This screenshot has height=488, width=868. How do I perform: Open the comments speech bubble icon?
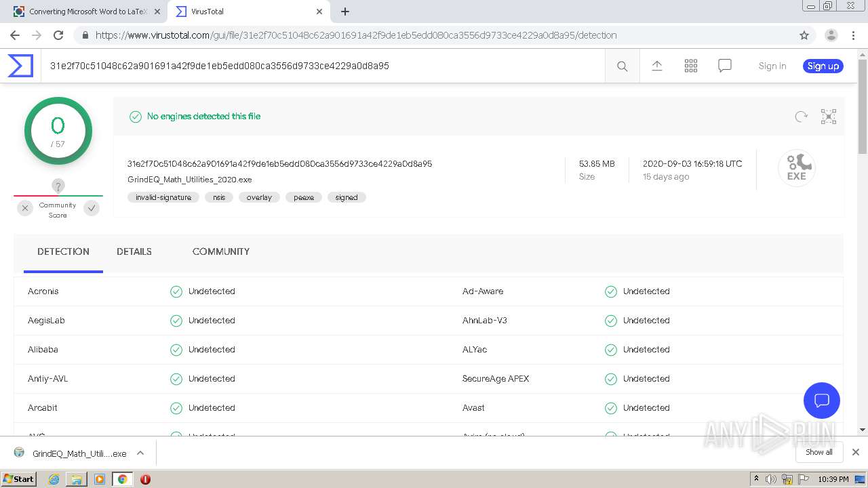click(724, 66)
